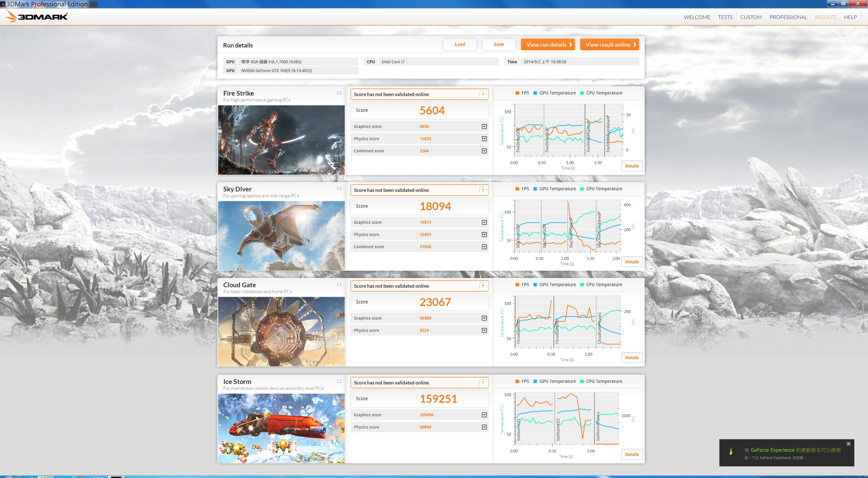This screenshot has width=868, height=478.
Task: Open the Sky Diver validation help icon
Action: click(483, 190)
